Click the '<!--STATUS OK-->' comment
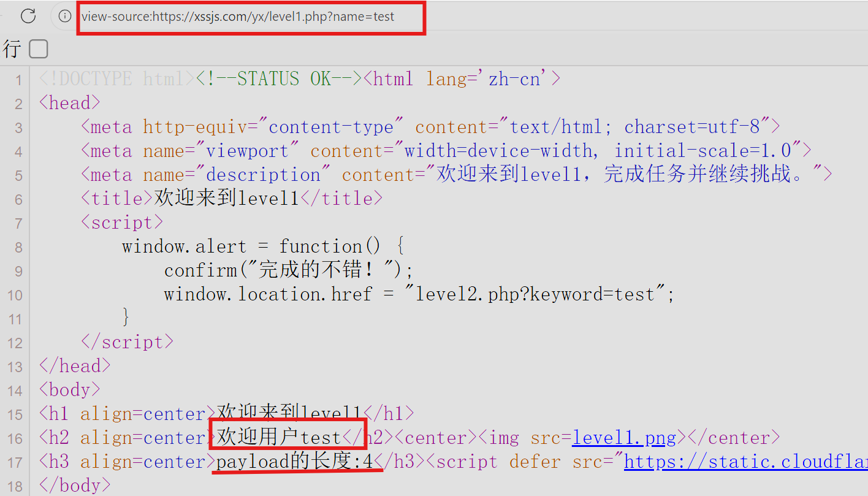Image resolution: width=868 pixels, height=496 pixels. [279, 79]
